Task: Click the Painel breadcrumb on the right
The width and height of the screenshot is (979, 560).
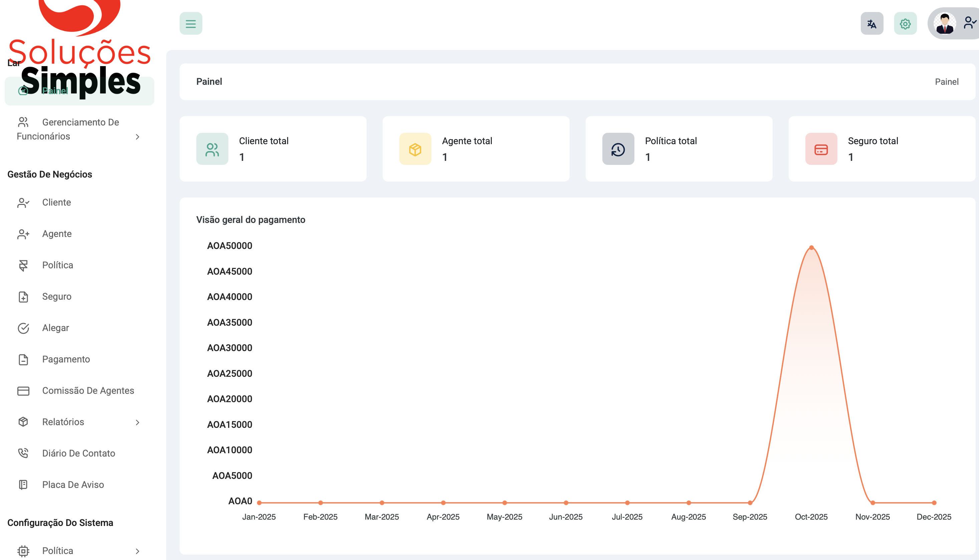Action: (946, 82)
